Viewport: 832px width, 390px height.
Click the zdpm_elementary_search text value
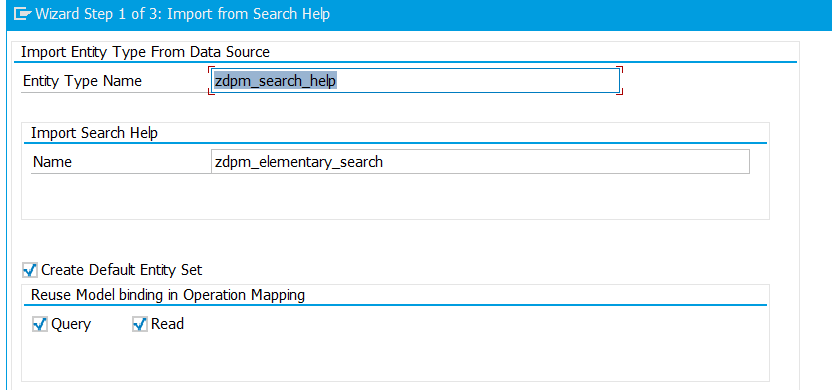299,161
